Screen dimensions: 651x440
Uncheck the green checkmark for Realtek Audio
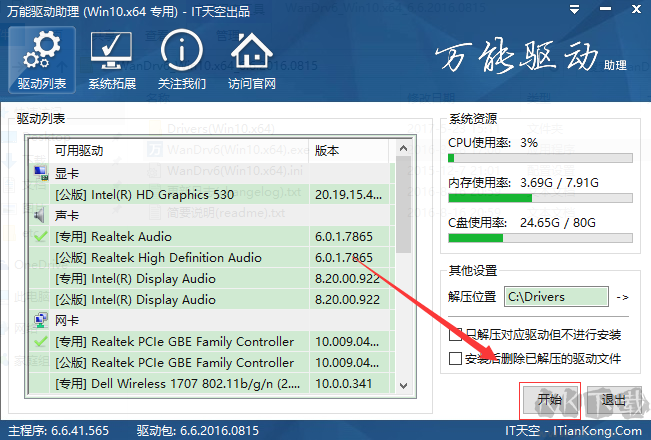(40, 236)
